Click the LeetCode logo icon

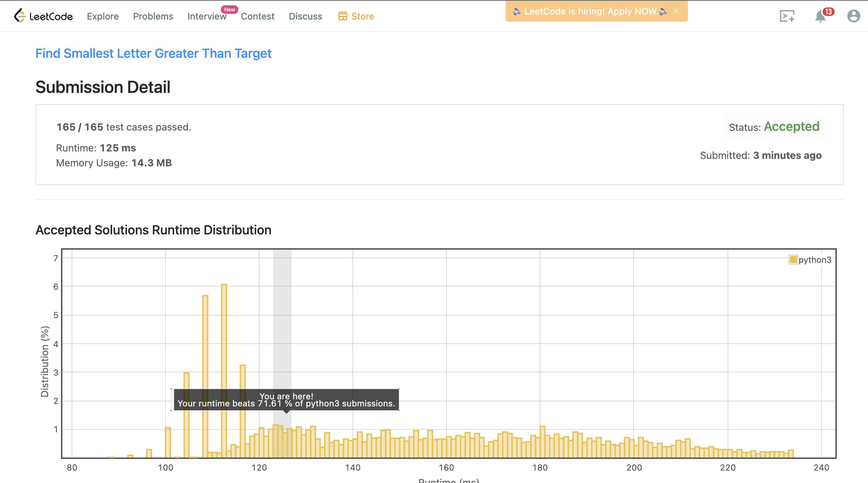coord(20,16)
